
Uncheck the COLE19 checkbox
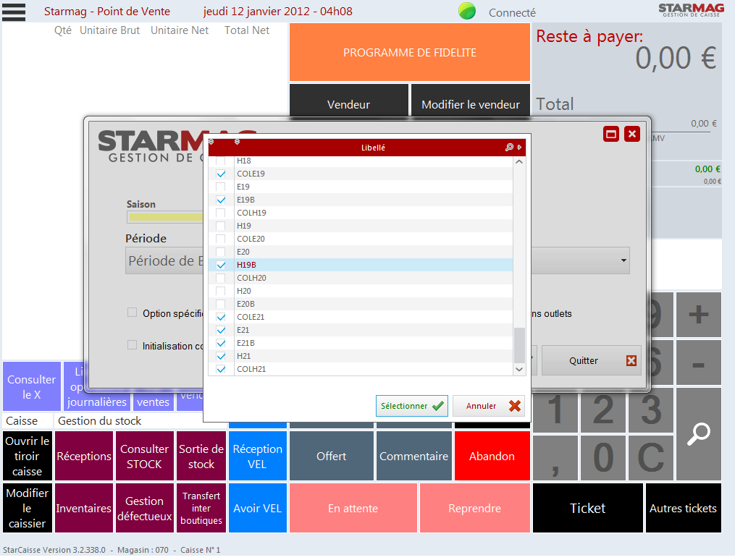[x=221, y=174]
